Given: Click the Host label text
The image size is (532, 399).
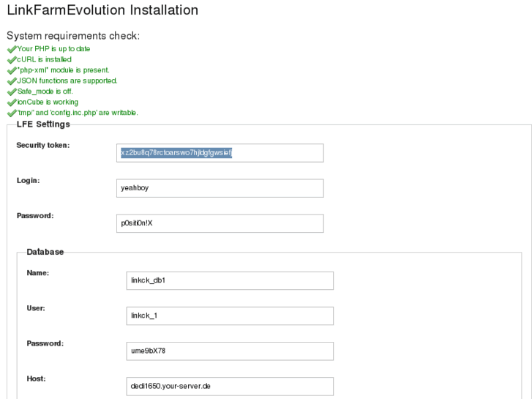Looking at the screenshot, I should [37, 379].
